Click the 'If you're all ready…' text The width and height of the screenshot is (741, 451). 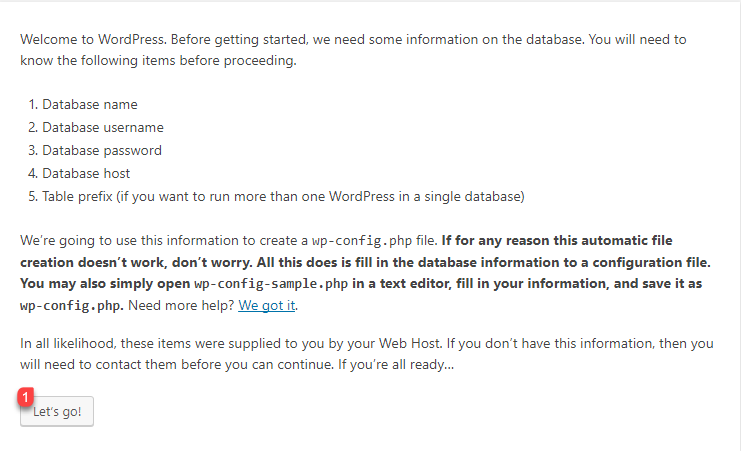[x=396, y=364]
